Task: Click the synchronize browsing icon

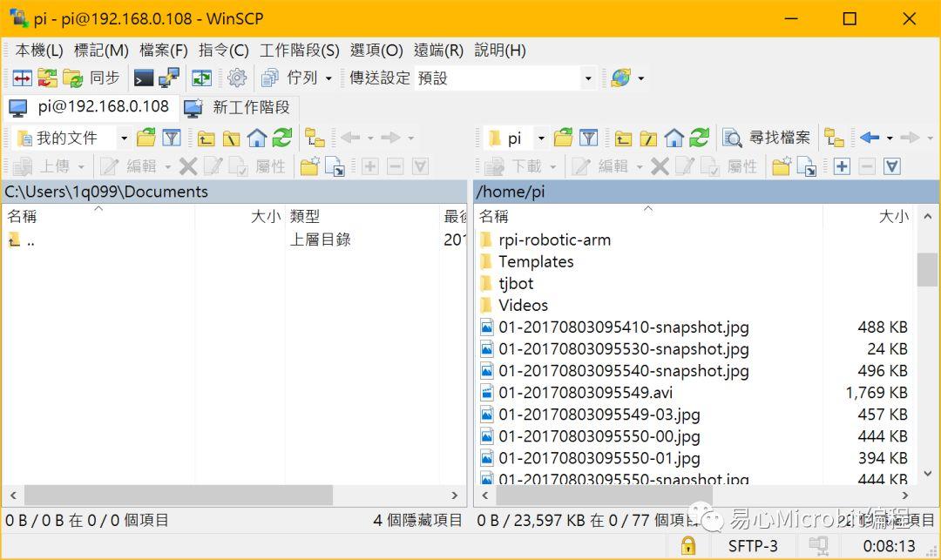Action: coord(47,78)
